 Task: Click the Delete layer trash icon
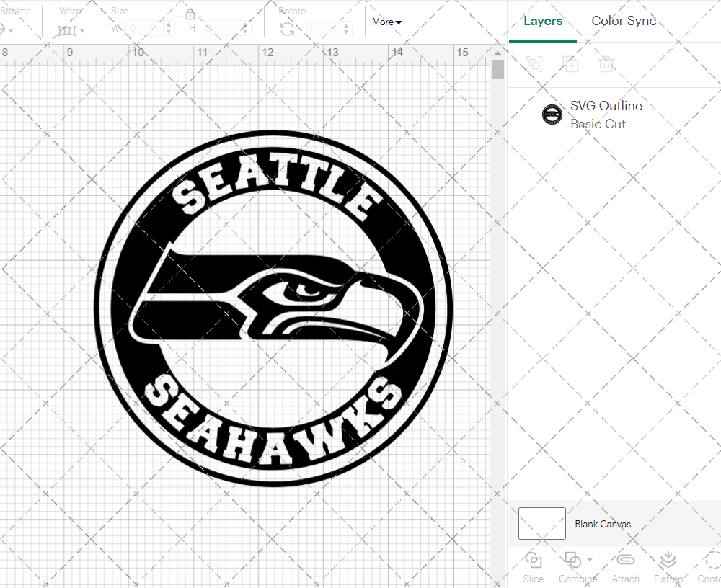606,64
